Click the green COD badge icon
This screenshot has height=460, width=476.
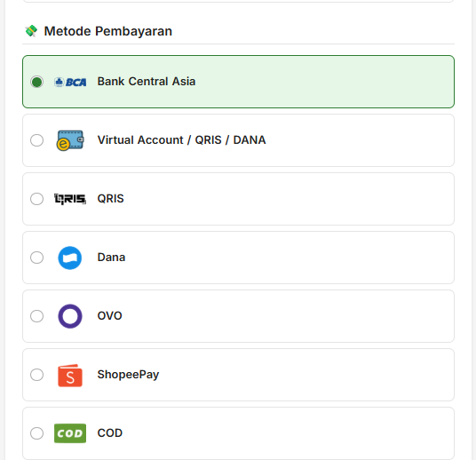click(70, 433)
